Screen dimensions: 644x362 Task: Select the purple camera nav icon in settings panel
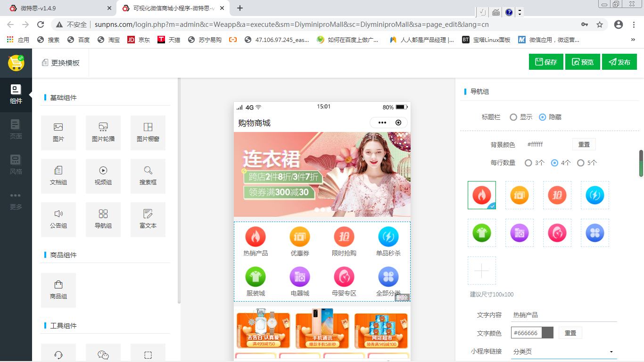click(x=520, y=233)
